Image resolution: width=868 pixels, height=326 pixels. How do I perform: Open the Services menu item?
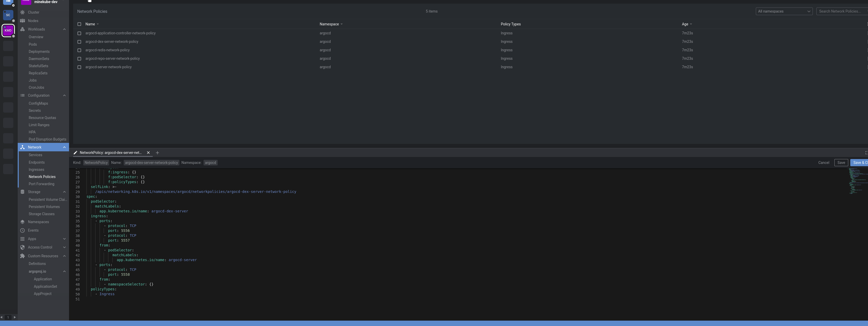click(x=35, y=155)
